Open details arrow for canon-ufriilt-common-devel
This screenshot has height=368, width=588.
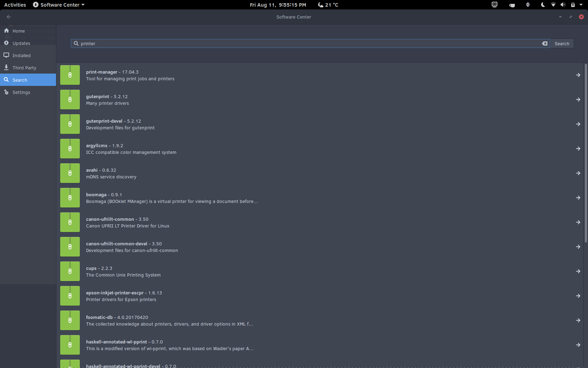(x=578, y=247)
